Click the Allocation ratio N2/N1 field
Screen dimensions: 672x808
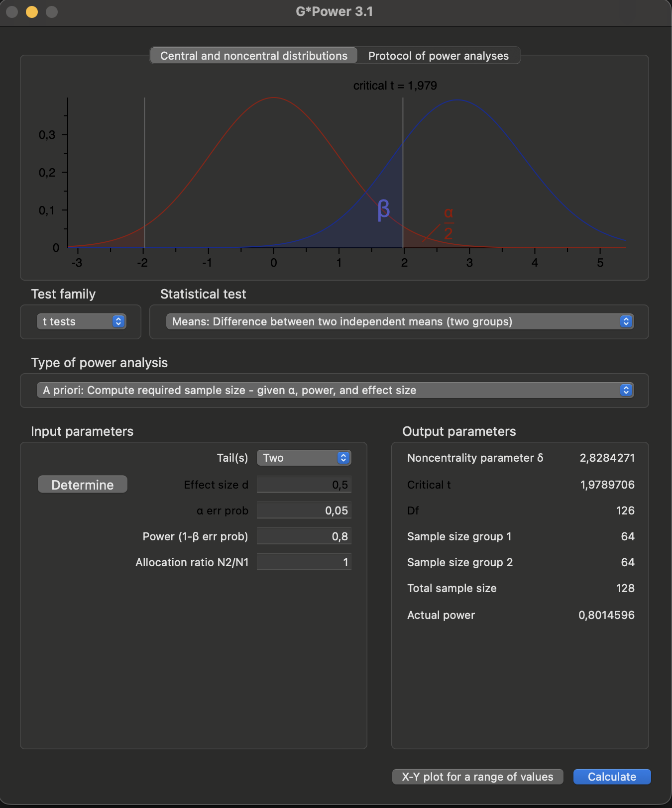[x=304, y=562]
